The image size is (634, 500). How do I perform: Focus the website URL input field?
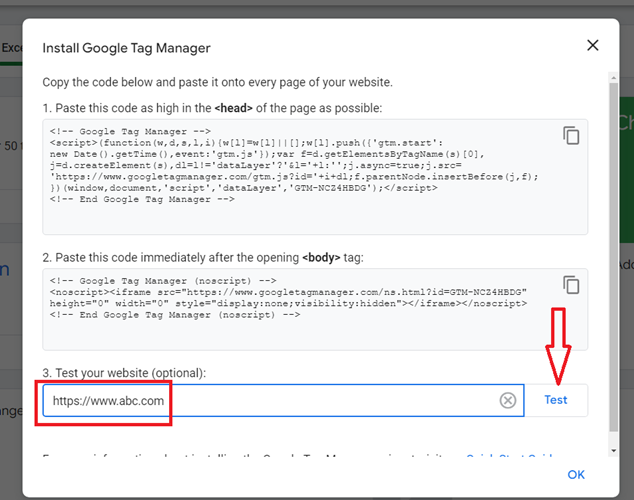283,400
